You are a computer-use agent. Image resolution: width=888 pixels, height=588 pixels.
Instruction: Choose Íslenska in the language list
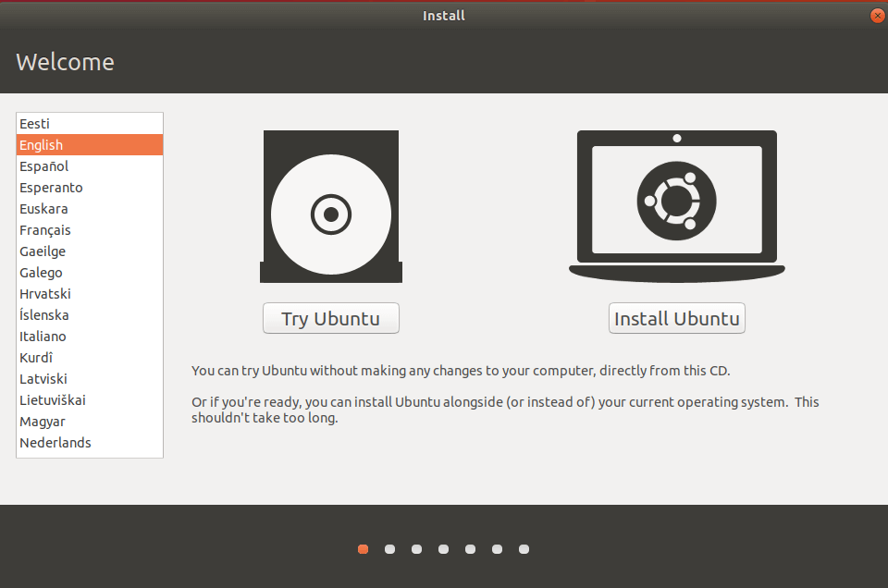[90, 314]
